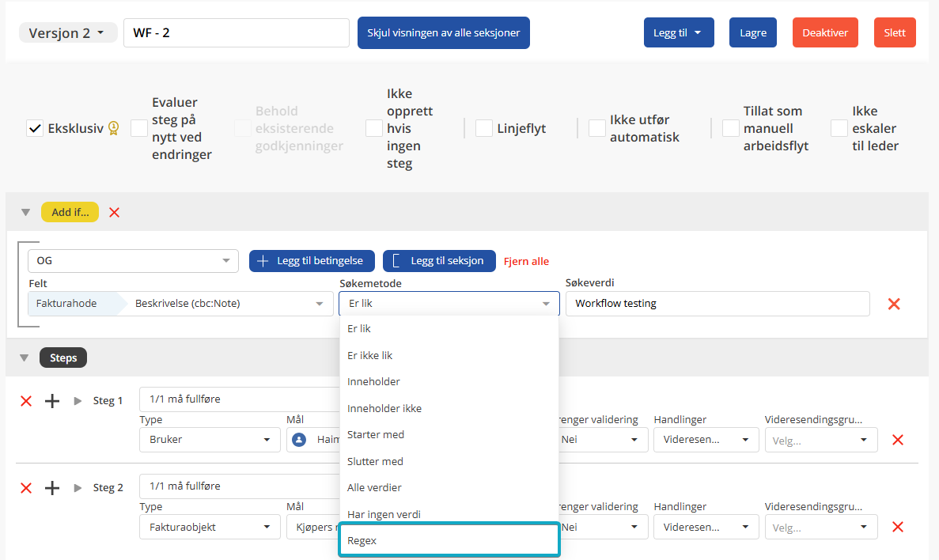Click the Søkeverdi field containing Workflow testing

click(717, 304)
